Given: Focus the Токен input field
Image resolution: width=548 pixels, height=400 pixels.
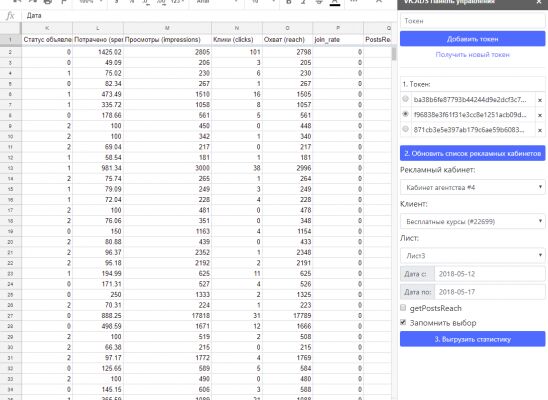Looking at the screenshot, I should tap(473, 21).
